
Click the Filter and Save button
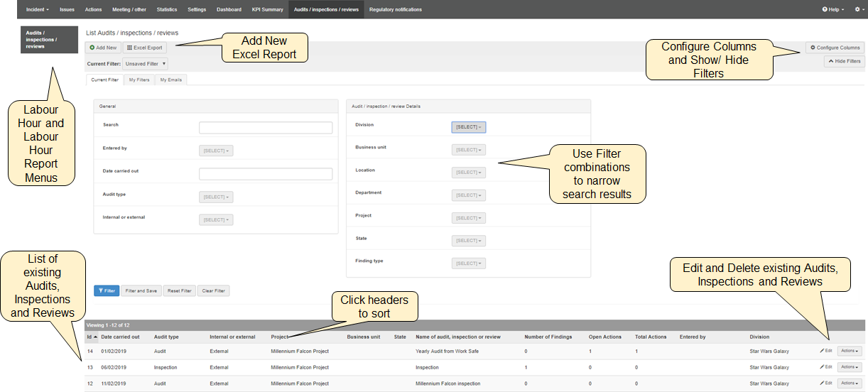coord(141,290)
